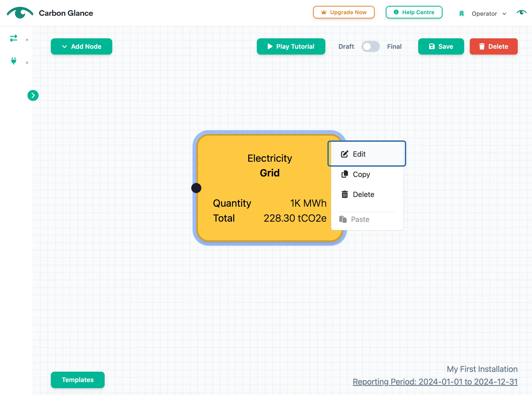
Task: Click the 228.30 tCO2e total value
Action: pyautogui.click(x=295, y=218)
